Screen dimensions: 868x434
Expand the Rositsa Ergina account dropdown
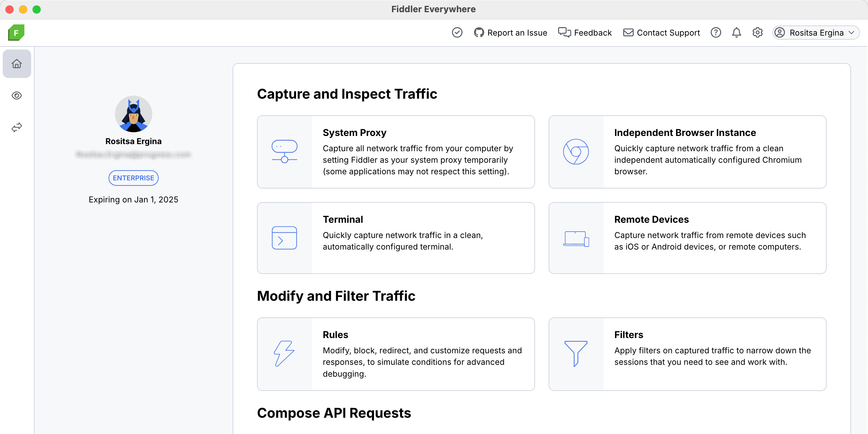click(816, 33)
